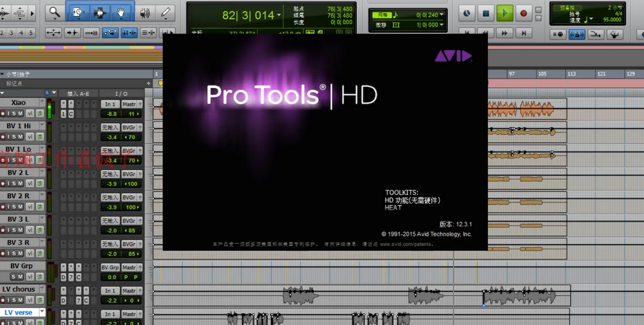Screen dimensions: 644x325
Task: Open BV 1 Hi output BVGr selector
Action: (x=129, y=128)
